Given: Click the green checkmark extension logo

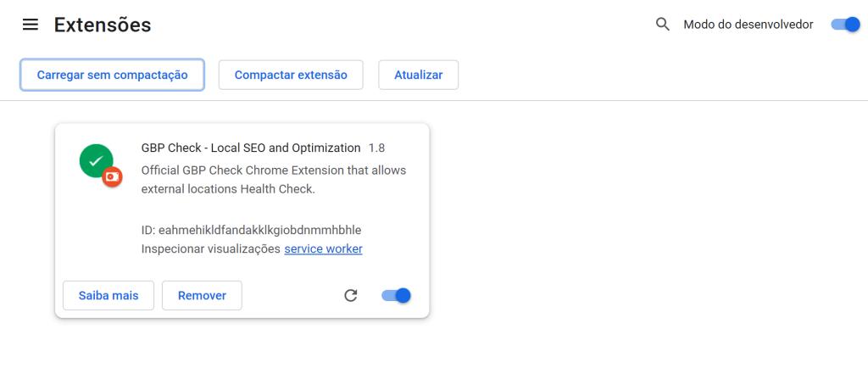Looking at the screenshot, I should click(x=97, y=160).
